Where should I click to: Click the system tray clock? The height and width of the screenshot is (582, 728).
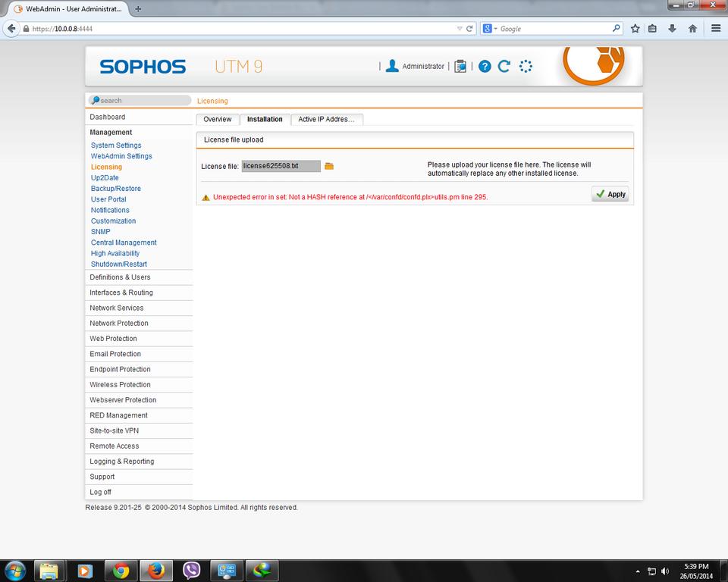tap(696, 571)
